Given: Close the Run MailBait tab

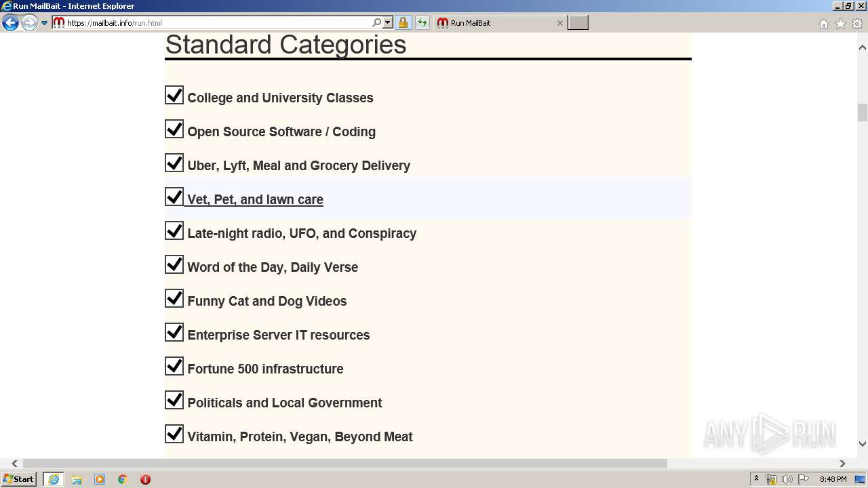Looking at the screenshot, I should [x=559, y=23].
